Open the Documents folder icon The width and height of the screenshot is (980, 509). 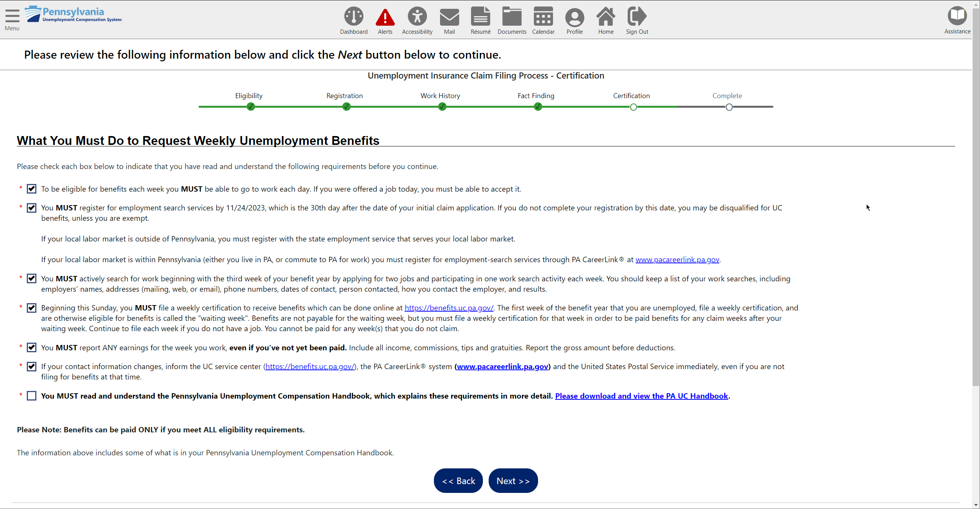[x=512, y=17]
